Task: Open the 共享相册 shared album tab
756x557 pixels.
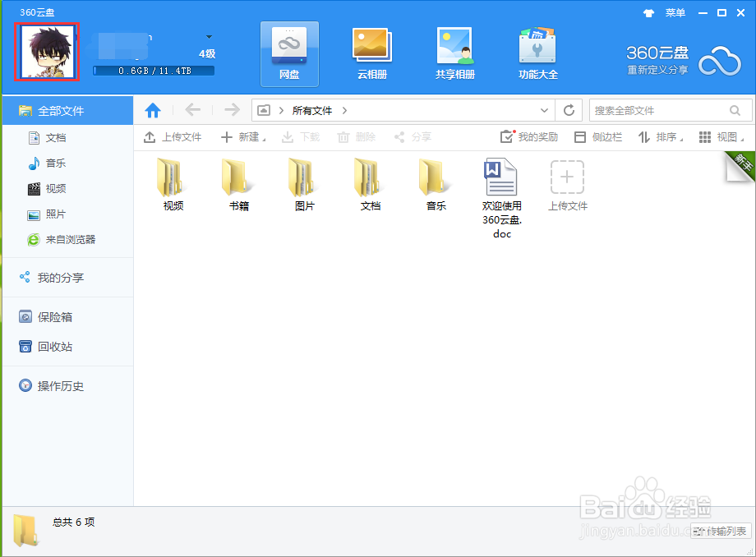Action: pos(455,54)
